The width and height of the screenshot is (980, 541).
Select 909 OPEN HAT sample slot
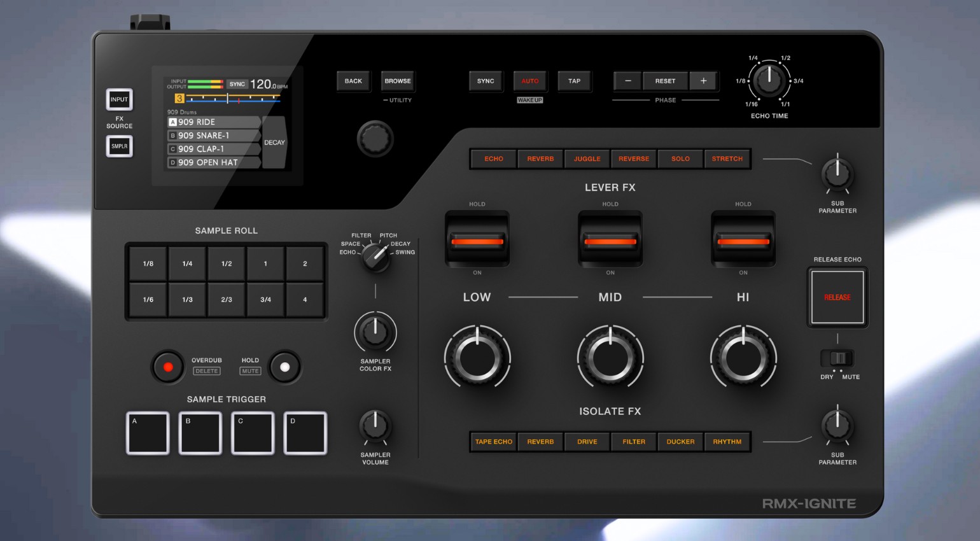(213, 162)
